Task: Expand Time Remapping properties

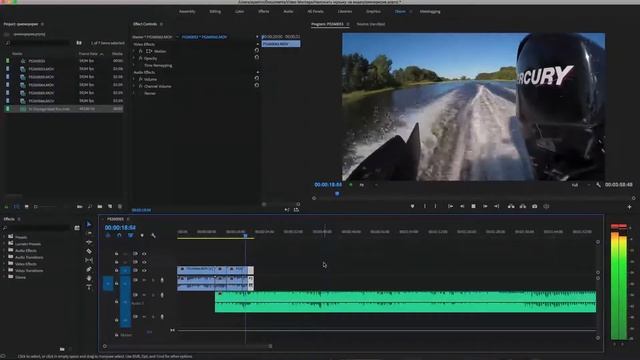Action: point(134,65)
